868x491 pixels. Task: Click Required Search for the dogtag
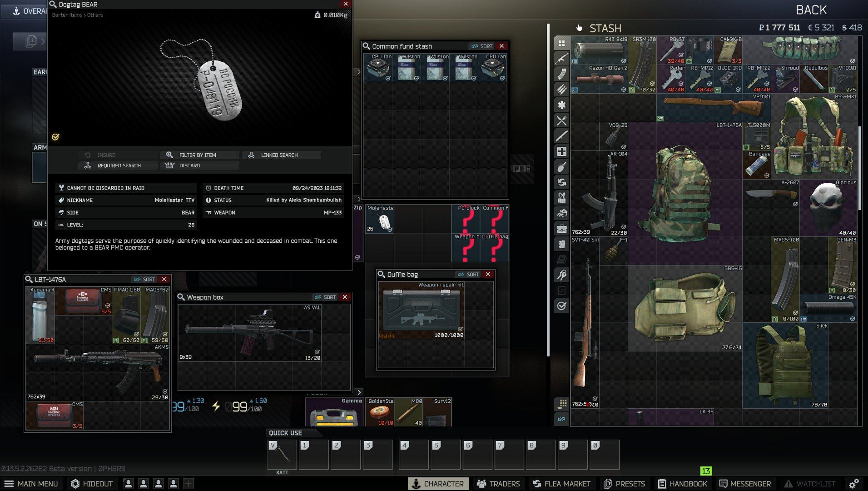pyautogui.click(x=118, y=165)
